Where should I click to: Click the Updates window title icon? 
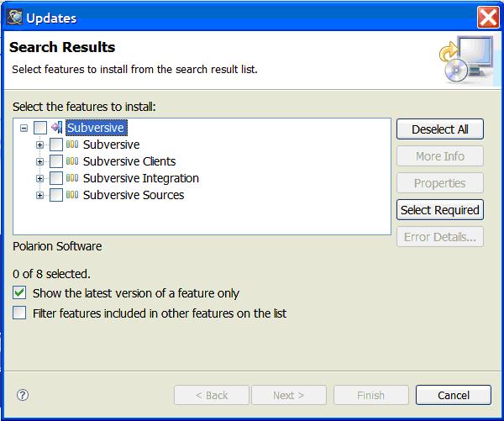tap(15, 17)
